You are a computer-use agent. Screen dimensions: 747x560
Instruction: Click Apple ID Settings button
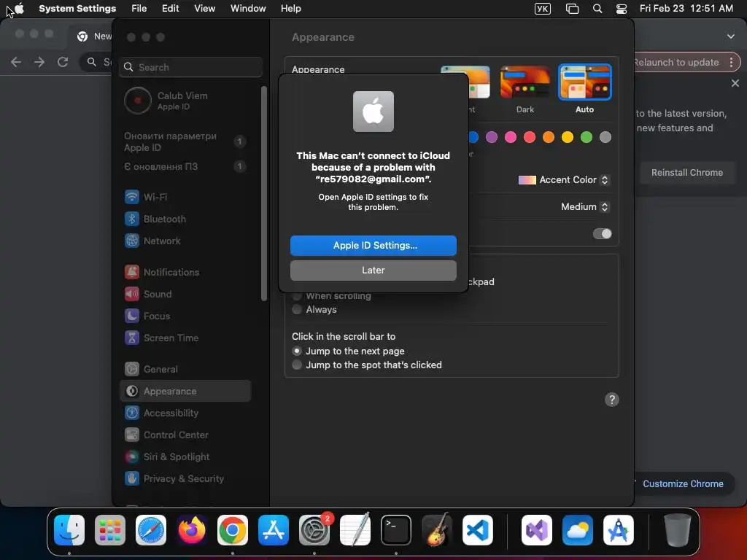coord(373,245)
